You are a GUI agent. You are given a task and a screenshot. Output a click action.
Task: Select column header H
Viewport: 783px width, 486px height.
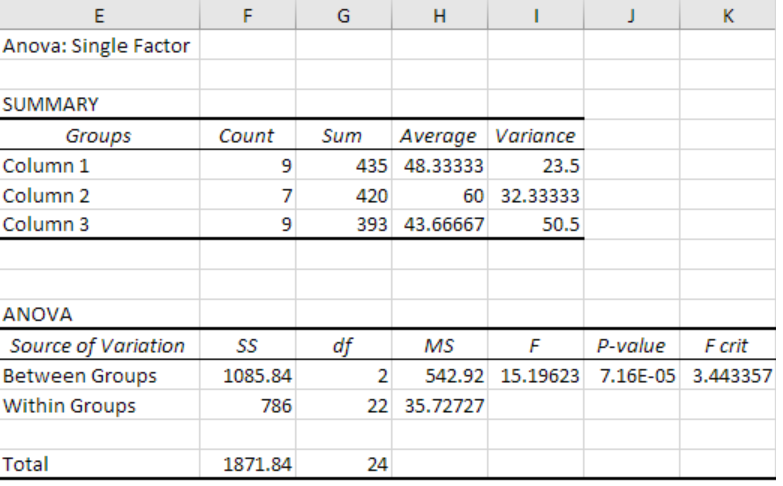pos(440,15)
